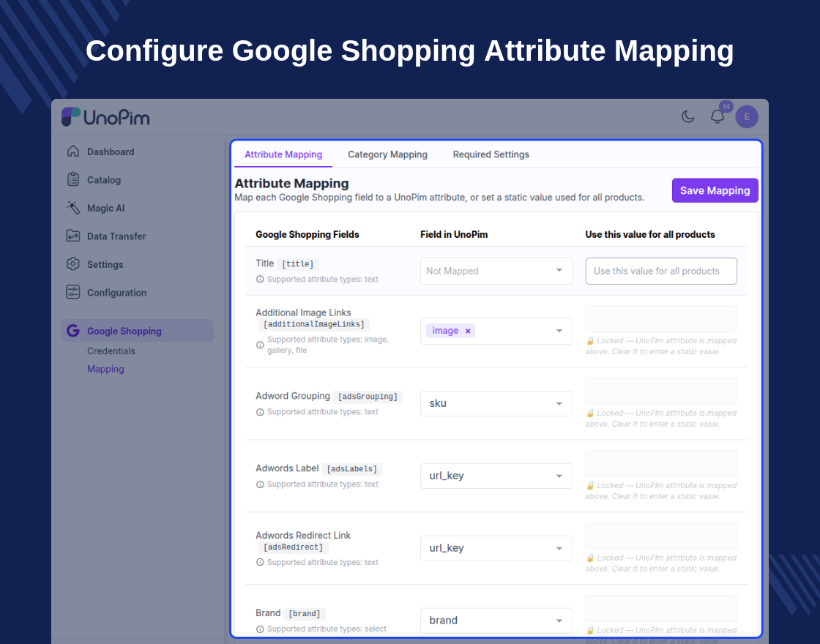Click the Google Shopping Fields column header
Viewport: 820px width, 644px height.
(x=307, y=234)
